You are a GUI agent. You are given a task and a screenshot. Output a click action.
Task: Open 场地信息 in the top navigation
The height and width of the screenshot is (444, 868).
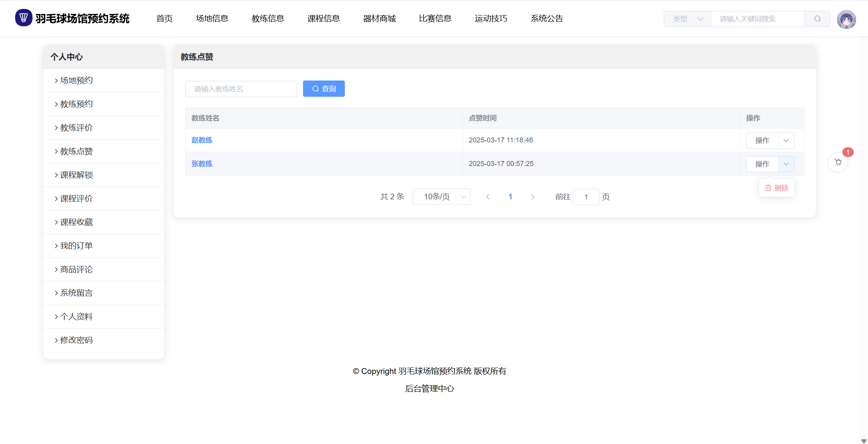[212, 19]
